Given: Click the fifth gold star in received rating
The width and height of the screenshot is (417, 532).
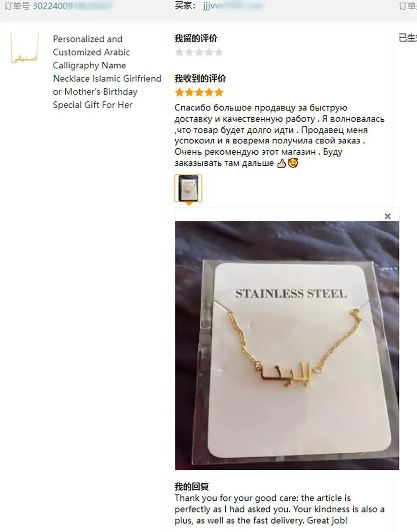Looking at the screenshot, I should coord(219,92).
